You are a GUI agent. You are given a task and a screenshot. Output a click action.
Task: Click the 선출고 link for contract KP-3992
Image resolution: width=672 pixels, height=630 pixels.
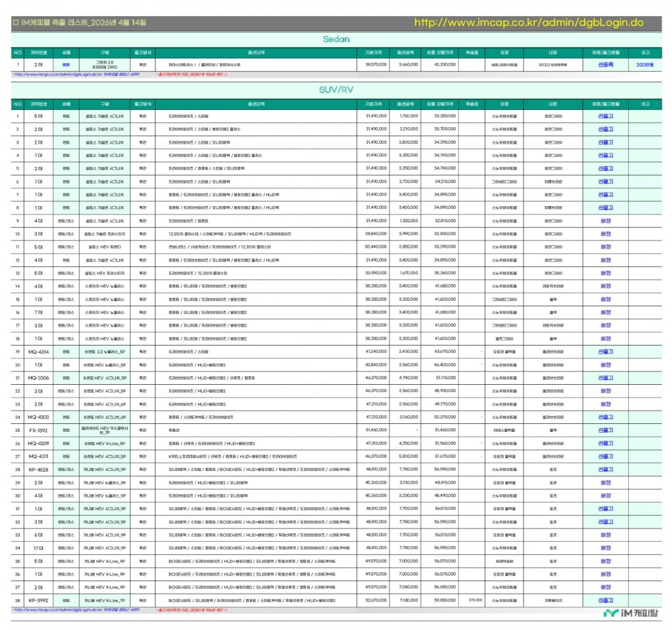[605, 600]
